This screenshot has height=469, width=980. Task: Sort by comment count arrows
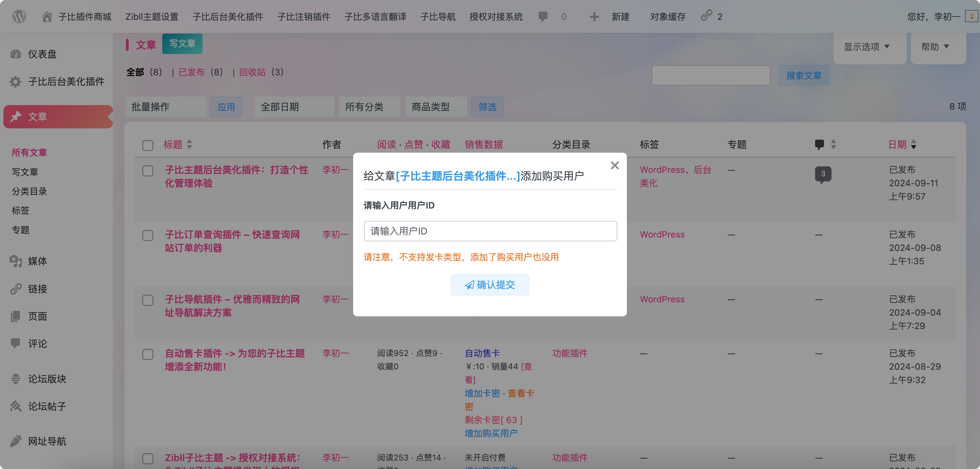point(834,144)
